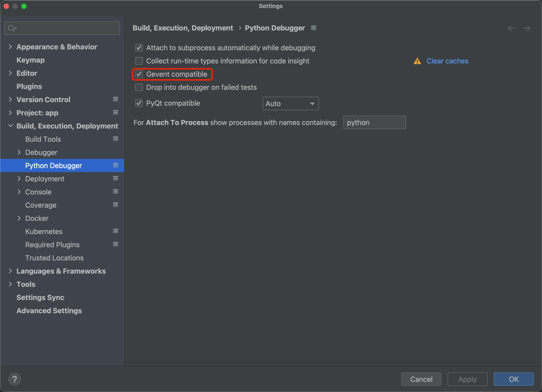Expand Appearance & Behavior section
Image resolution: width=542 pixels, height=392 pixels.
(10, 47)
